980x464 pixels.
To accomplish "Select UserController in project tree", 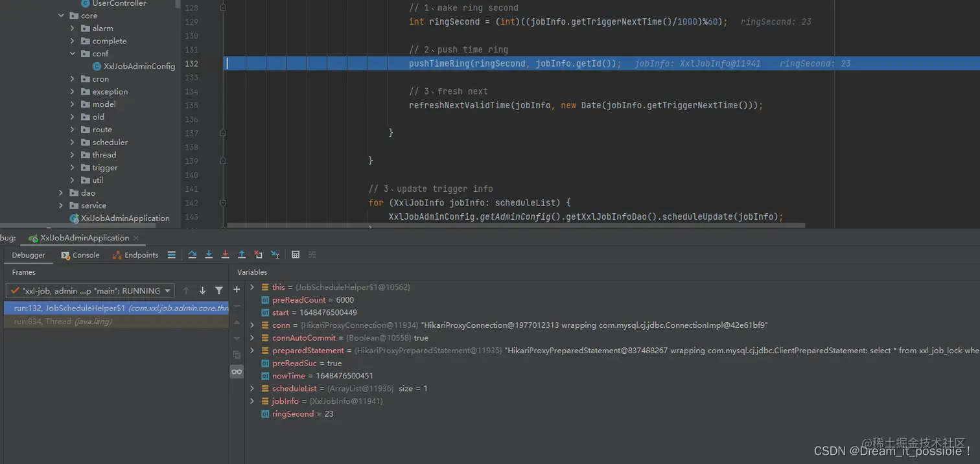I will pos(119,4).
